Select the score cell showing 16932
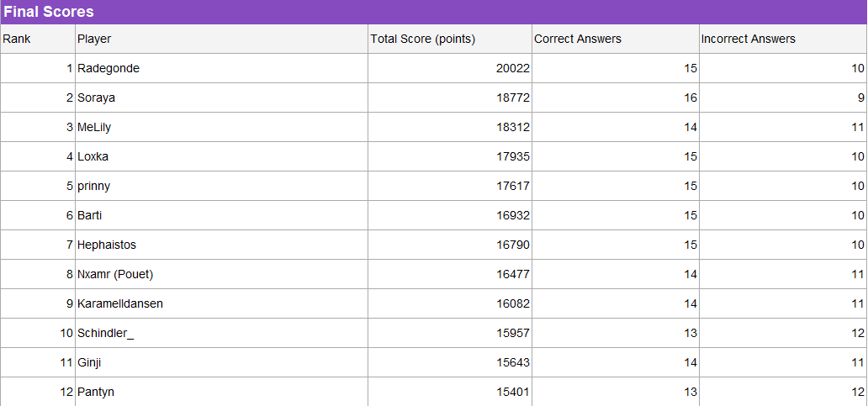Screen dimensions: 868x406 [450, 215]
